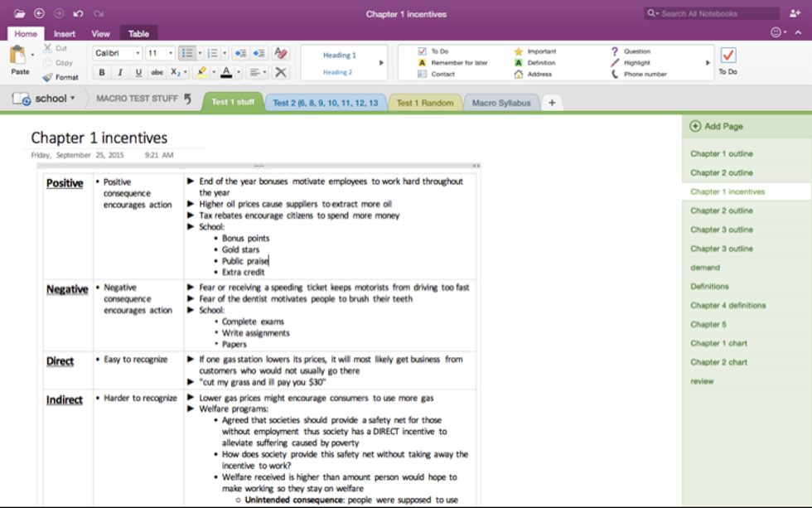This screenshot has height=508, width=812.
Task: Apply the highlighter to selected text
Action: [x=203, y=72]
